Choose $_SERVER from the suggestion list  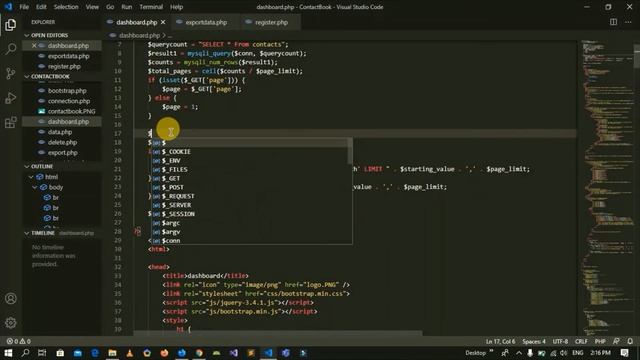tap(249, 205)
